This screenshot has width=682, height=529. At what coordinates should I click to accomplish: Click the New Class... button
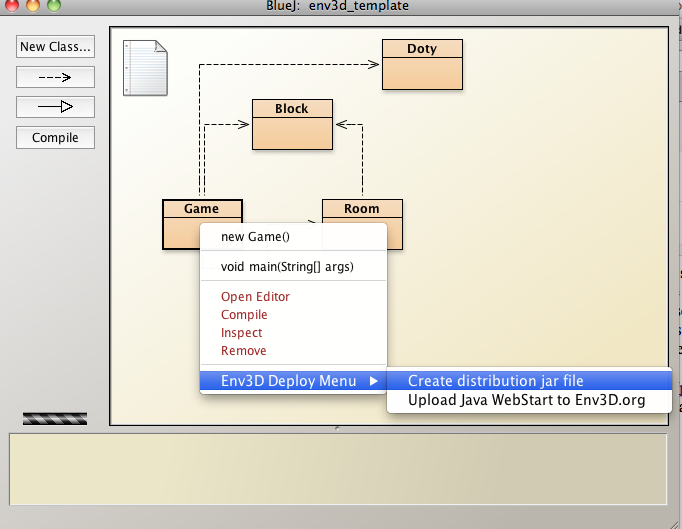click(x=55, y=47)
